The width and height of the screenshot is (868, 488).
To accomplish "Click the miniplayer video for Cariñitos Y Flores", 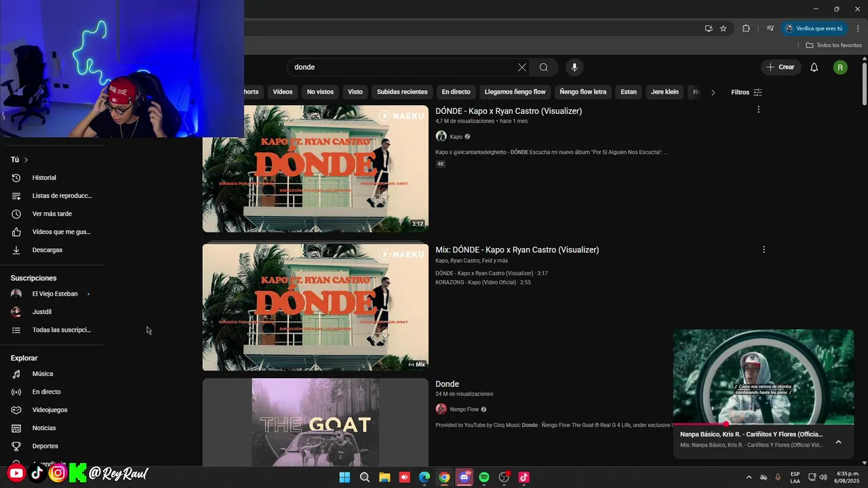I will [764, 376].
